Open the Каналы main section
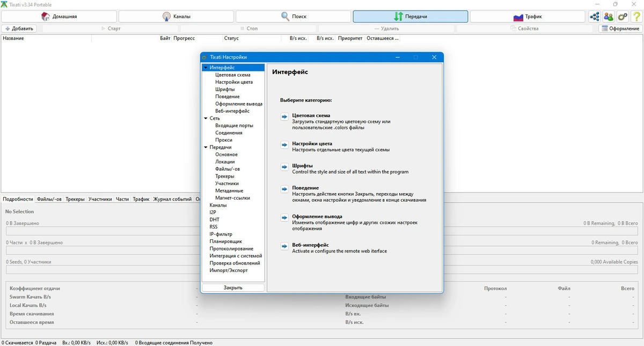 click(175, 17)
